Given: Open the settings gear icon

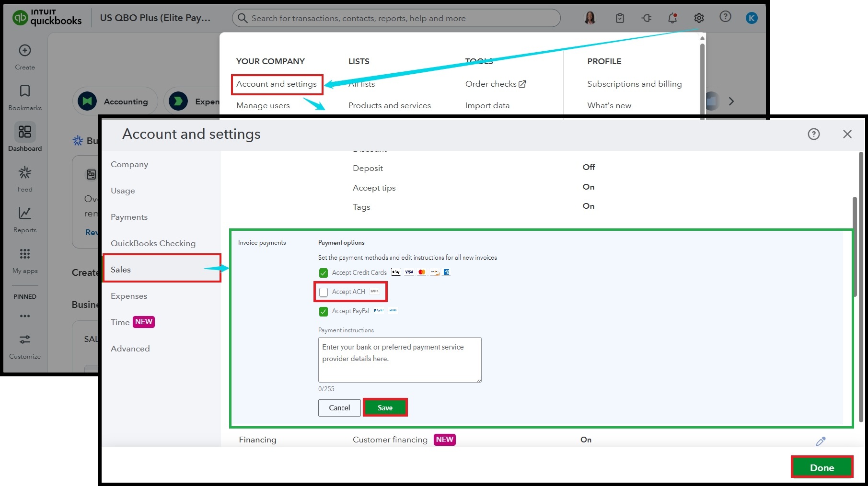Looking at the screenshot, I should coord(699,18).
